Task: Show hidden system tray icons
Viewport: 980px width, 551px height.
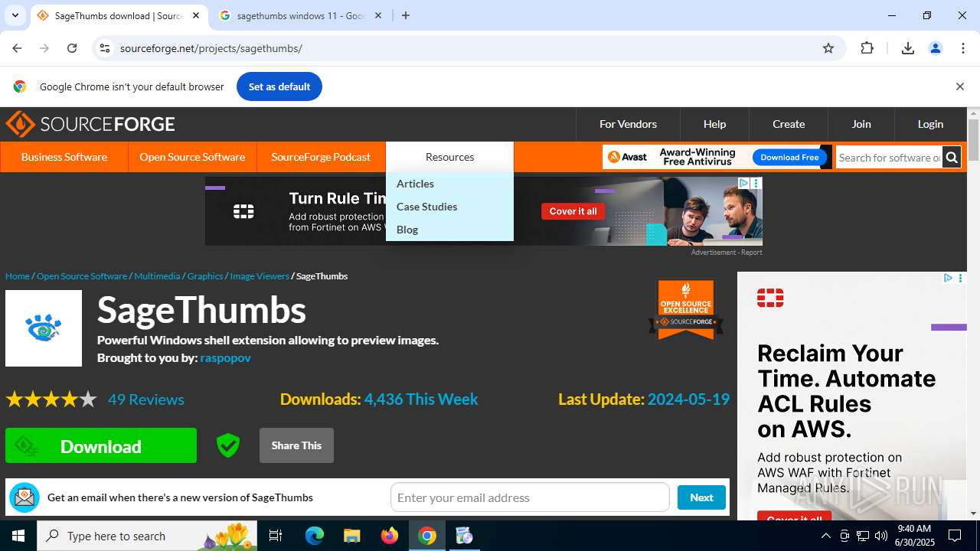Action: pos(825,536)
